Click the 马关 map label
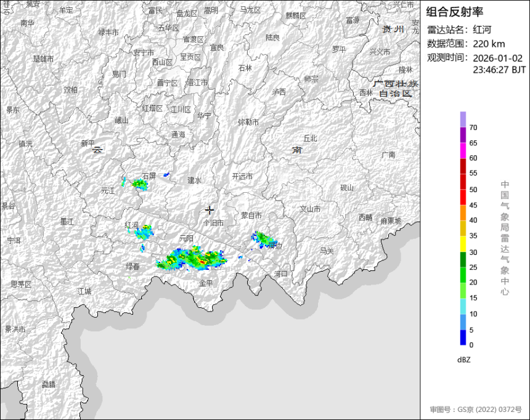 (x=327, y=251)
